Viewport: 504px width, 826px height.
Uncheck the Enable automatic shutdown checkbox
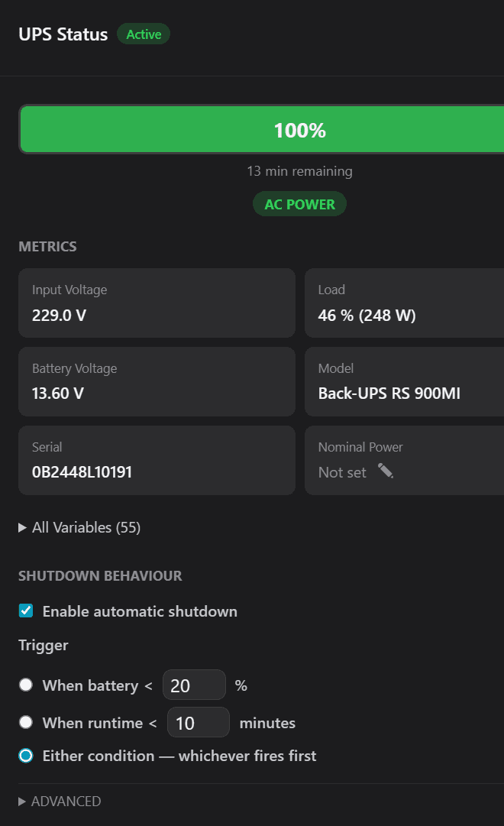pyautogui.click(x=26, y=611)
